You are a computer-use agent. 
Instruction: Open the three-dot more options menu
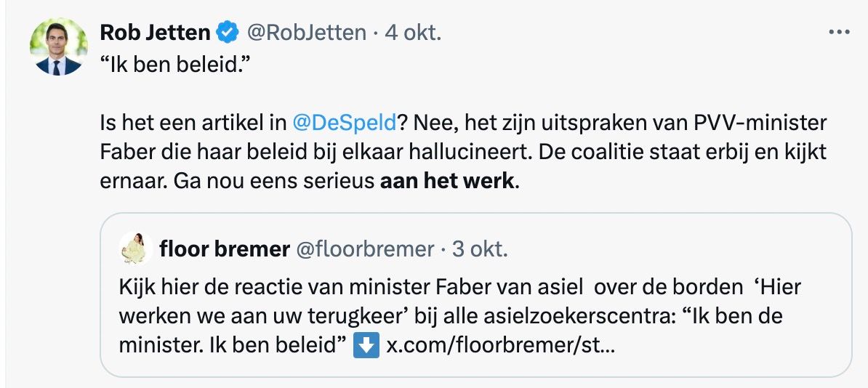click(839, 32)
